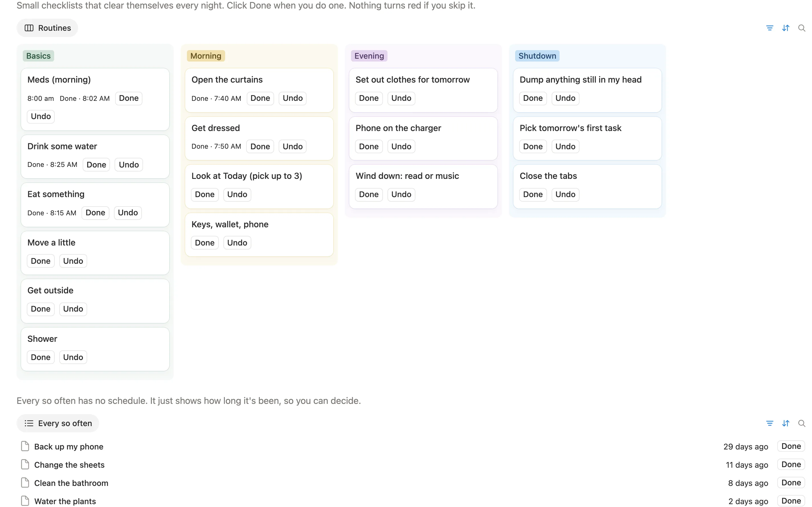This screenshot has width=812, height=507.
Task: Undo Dump anything still in my head
Action: tap(565, 98)
